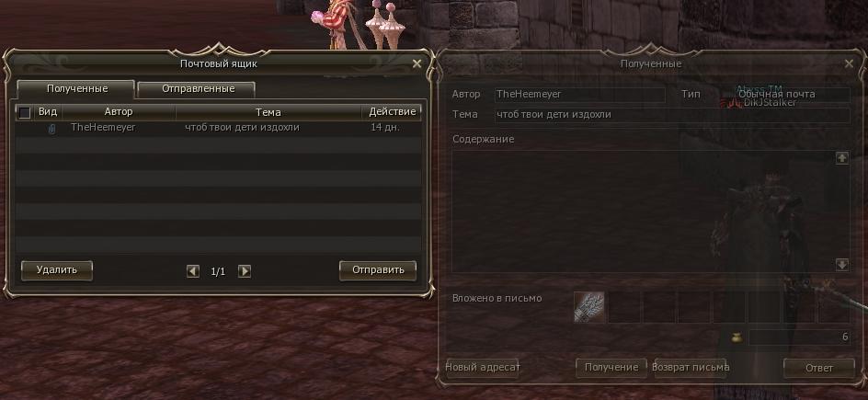868x400 pixels.
Task: Switch to Полученные tab
Action: (x=76, y=89)
